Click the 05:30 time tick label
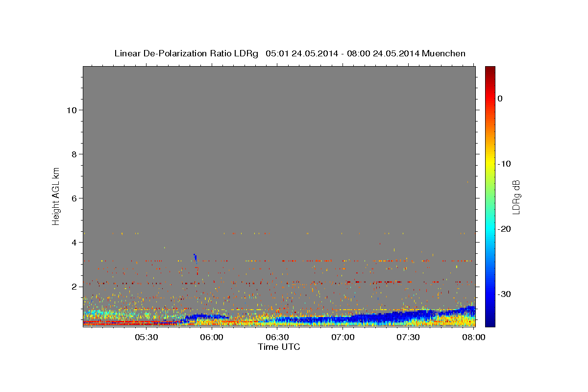Viewport: 588px width, 392px height. (x=147, y=338)
